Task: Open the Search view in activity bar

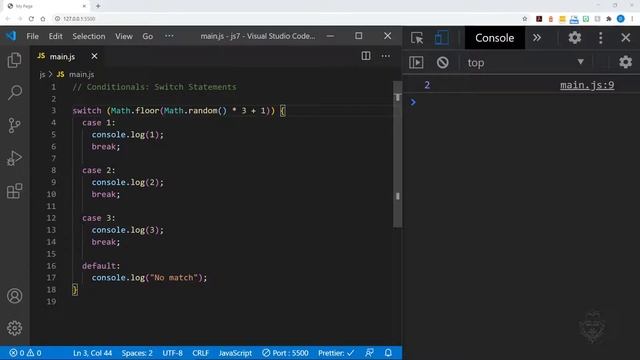Action: (15, 93)
